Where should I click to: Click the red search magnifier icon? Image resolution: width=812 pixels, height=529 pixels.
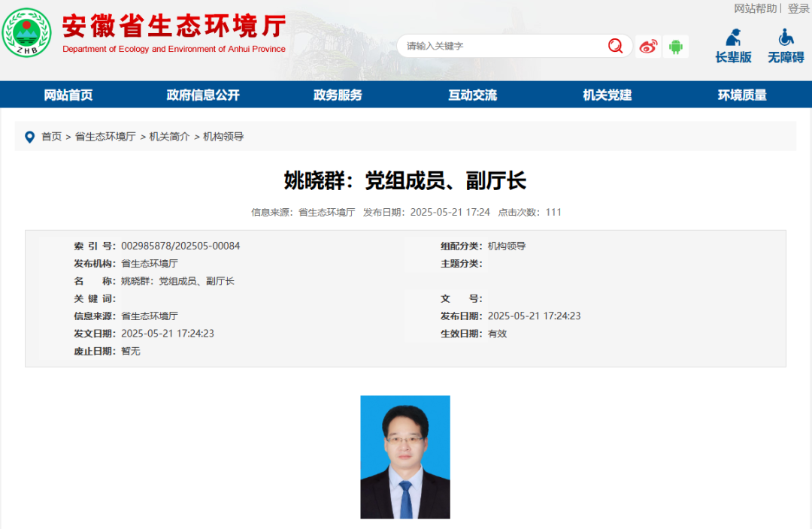pyautogui.click(x=615, y=46)
